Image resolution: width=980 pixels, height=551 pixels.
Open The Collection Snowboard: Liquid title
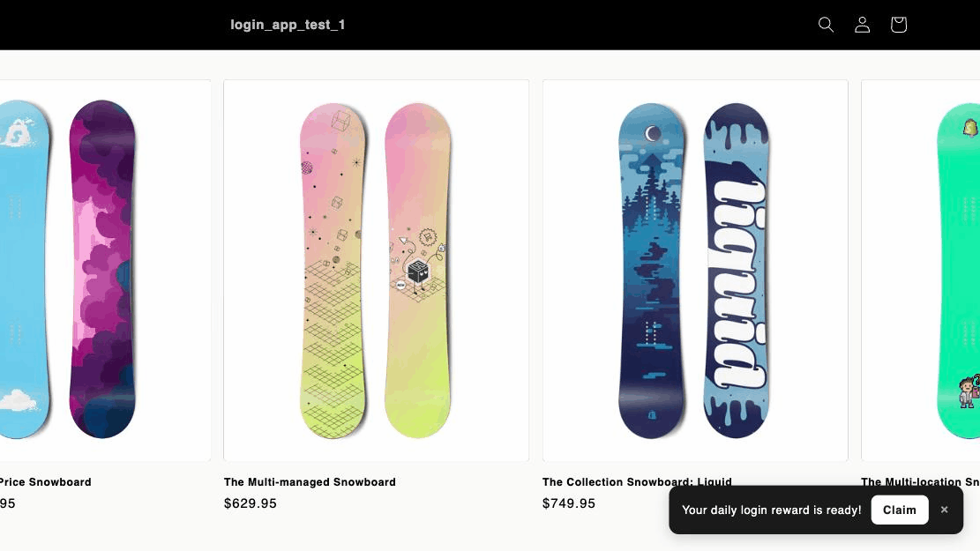tap(637, 481)
